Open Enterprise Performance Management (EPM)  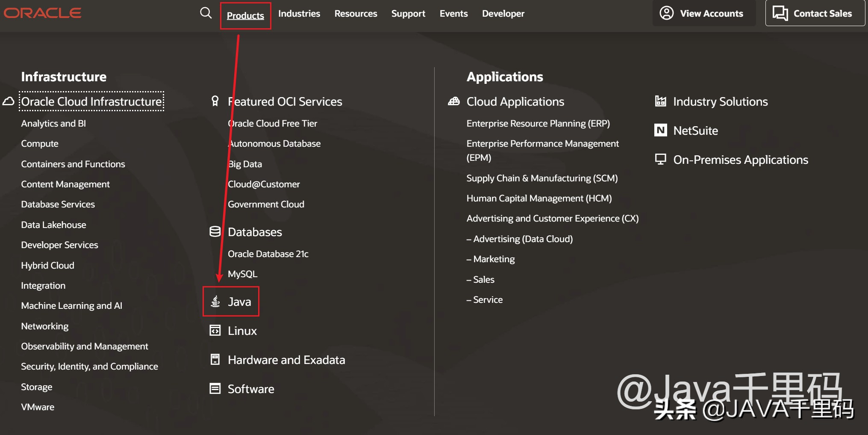point(542,151)
